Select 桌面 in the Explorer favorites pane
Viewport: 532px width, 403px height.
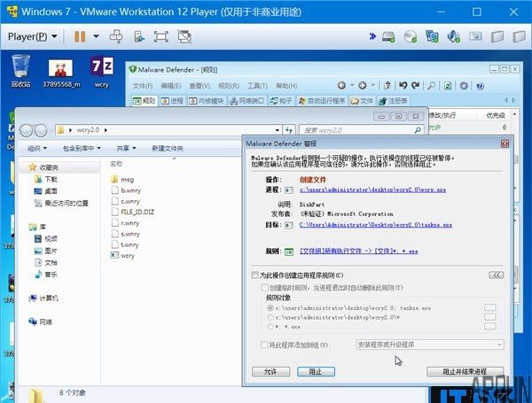tap(51, 190)
